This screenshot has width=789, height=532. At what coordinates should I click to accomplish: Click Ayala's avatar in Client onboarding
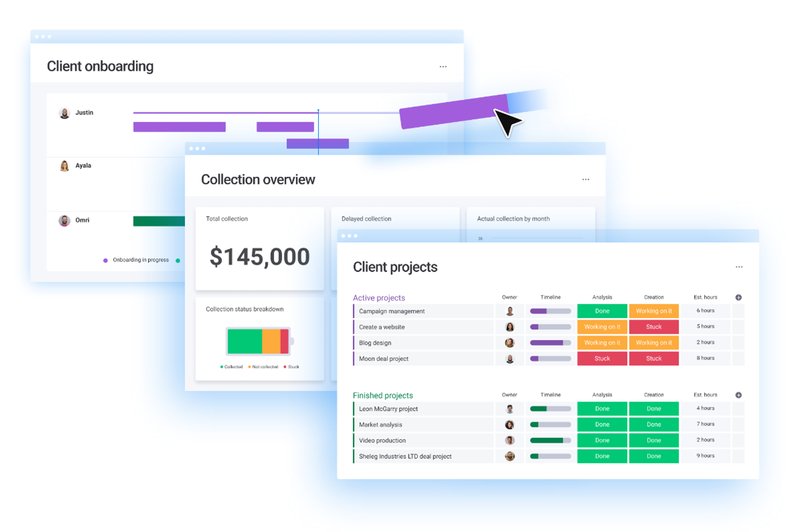(64, 166)
